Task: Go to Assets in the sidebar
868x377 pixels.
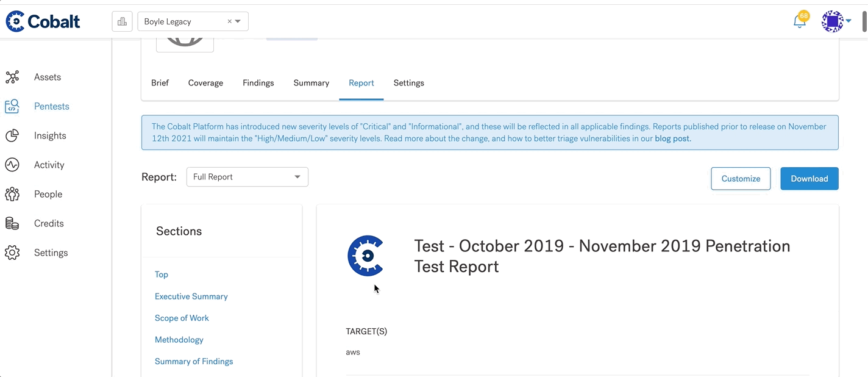Action: point(48,77)
